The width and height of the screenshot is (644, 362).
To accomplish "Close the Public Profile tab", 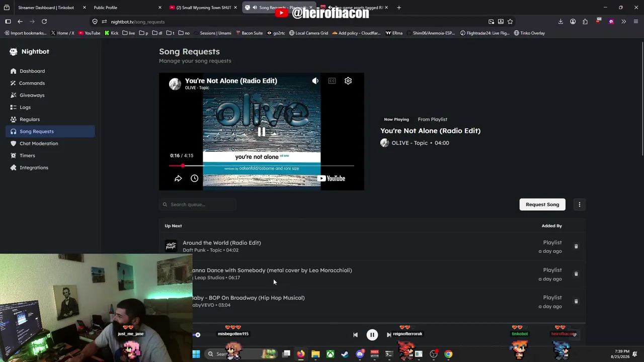I will pos(160,8).
